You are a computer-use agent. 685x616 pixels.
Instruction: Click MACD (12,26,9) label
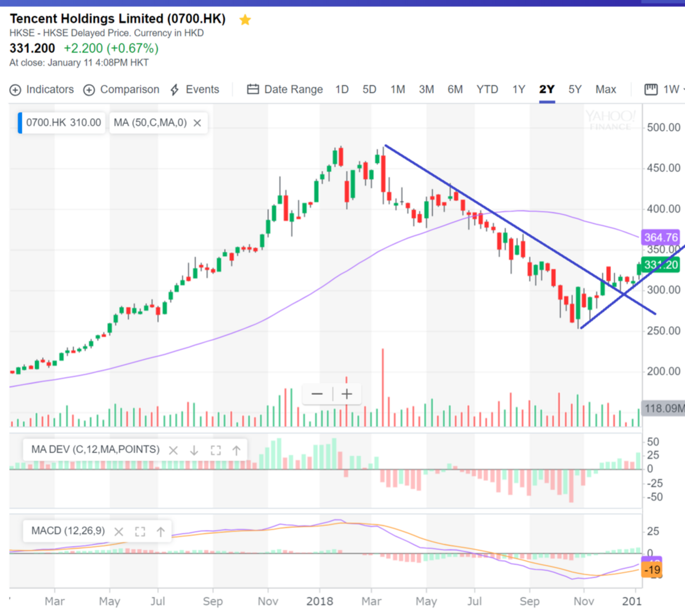[68, 531]
